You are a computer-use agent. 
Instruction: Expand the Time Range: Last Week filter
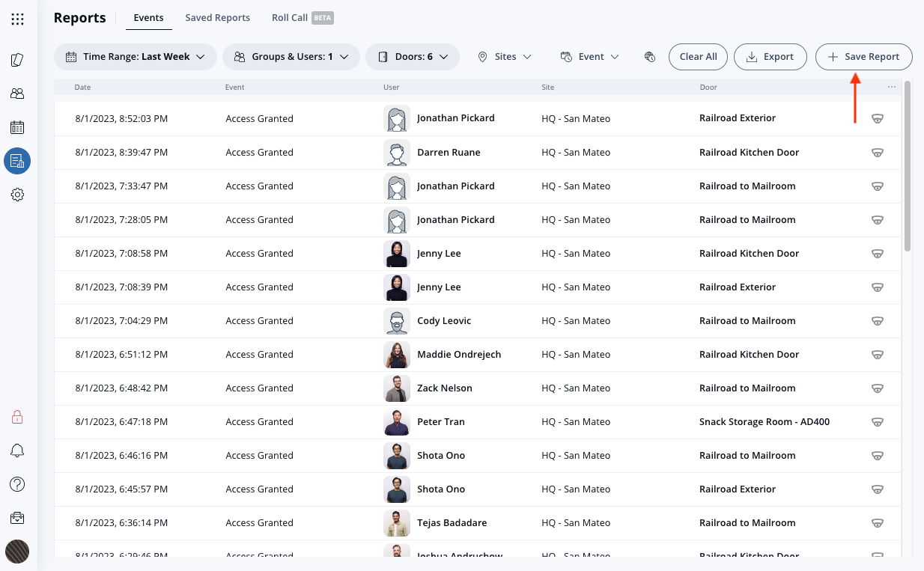[x=136, y=57]
